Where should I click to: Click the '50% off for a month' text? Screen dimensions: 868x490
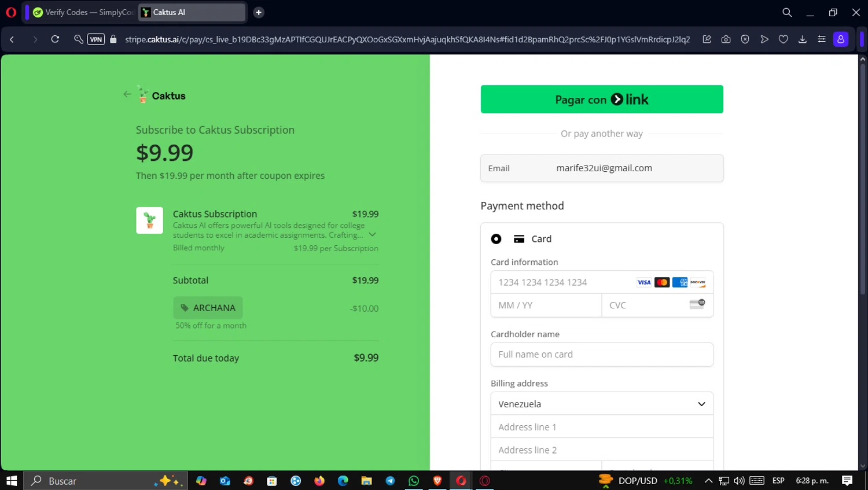[x=211, y=326]
